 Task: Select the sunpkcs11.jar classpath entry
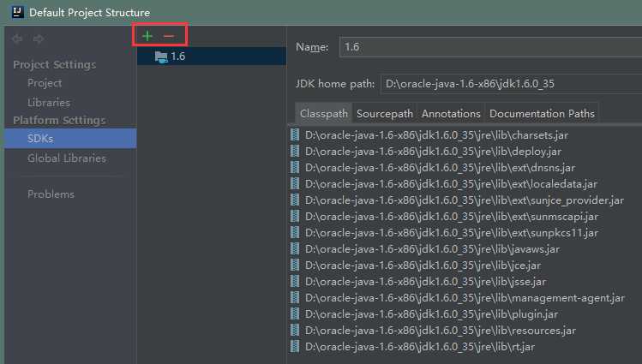(452, 233)
